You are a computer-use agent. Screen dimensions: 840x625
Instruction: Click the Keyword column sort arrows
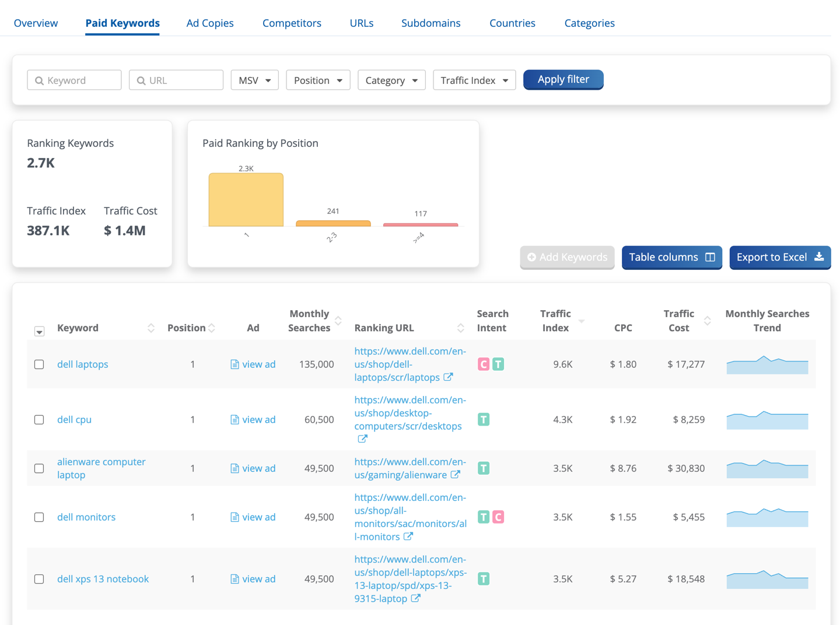pos(151,328)
